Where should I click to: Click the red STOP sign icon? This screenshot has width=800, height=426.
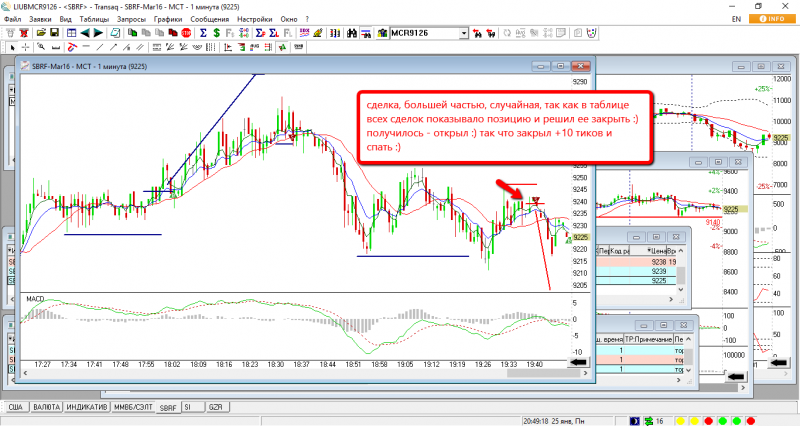(x=186, y=33)
